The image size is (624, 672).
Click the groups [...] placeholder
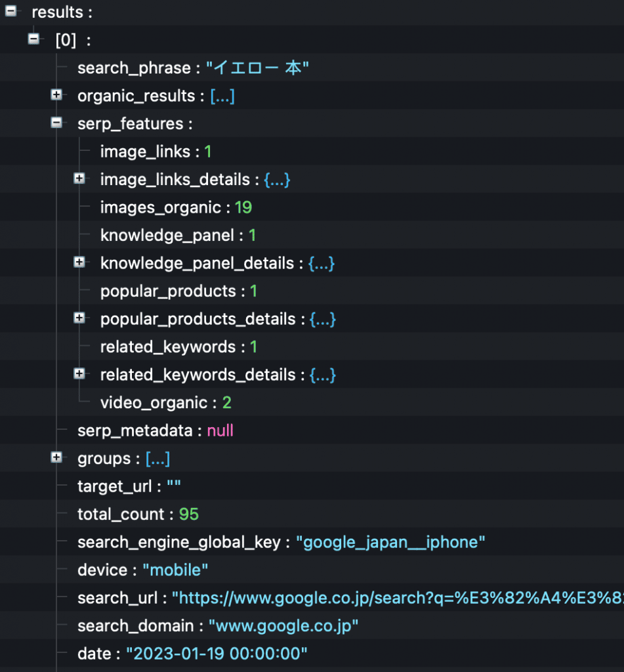157,459
